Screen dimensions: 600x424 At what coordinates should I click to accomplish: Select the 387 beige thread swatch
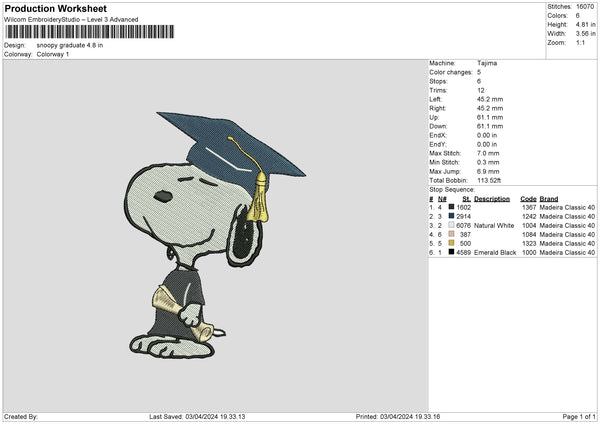(x=452, y=234)
